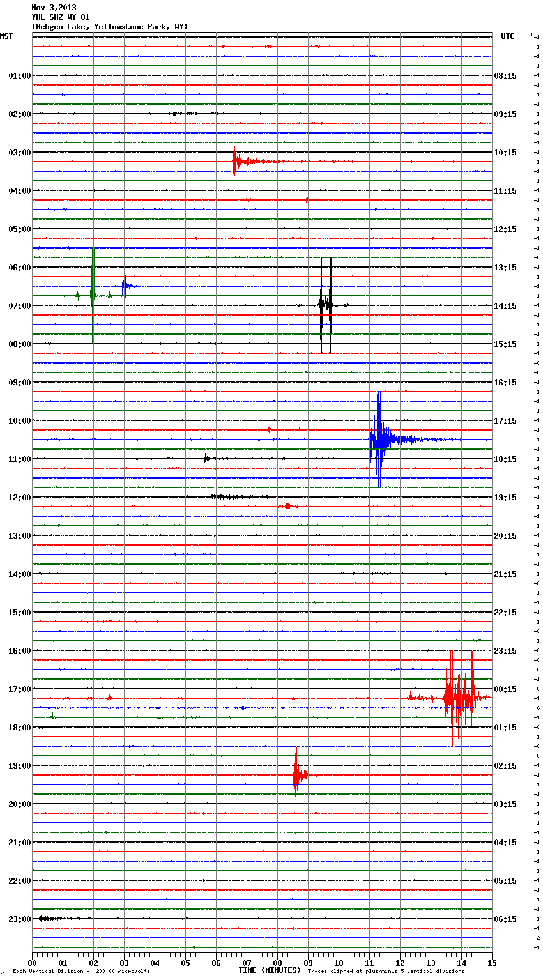Image resolution: width=543 pixels, height=980 pixels.
Task: Click the '00:15' UTC time label
Action: (505, 689)
